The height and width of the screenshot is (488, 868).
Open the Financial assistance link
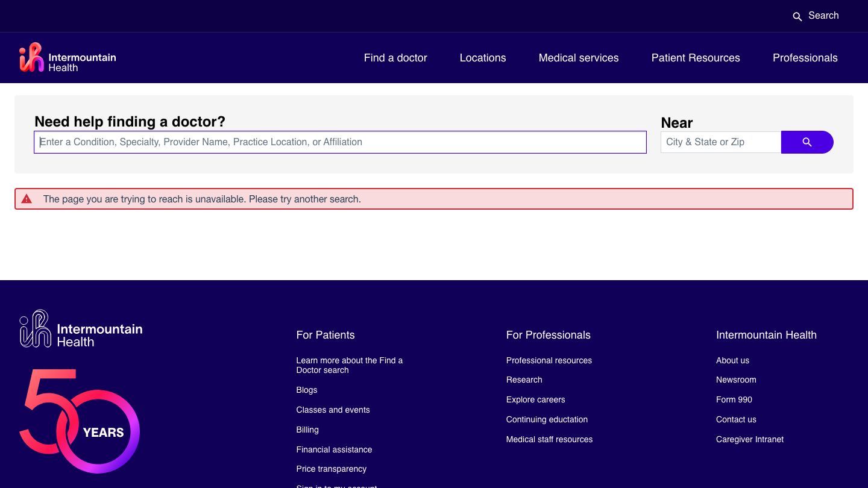click(x=334, y=450)
